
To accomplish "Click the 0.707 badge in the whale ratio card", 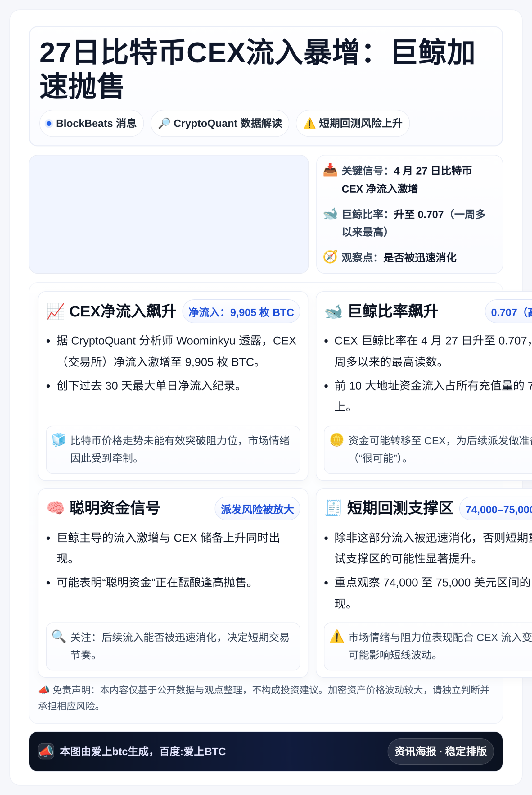I will tap(509, 311).
